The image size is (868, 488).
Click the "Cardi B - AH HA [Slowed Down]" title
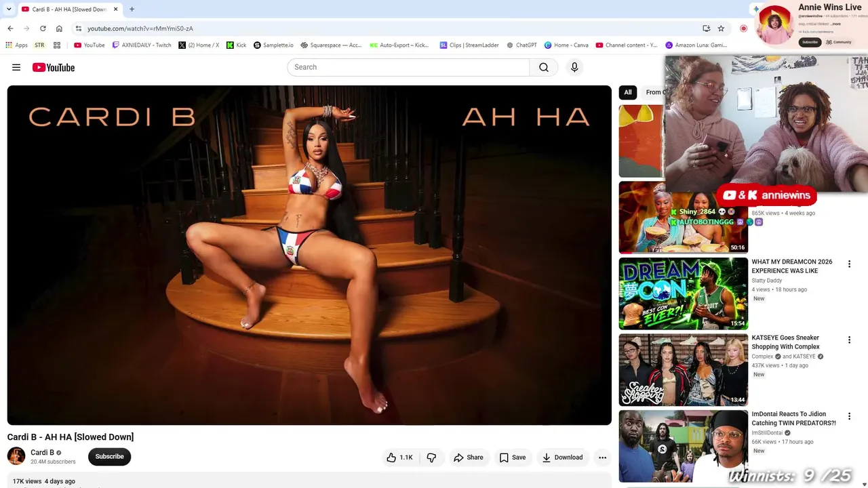[x=71, y=437]
